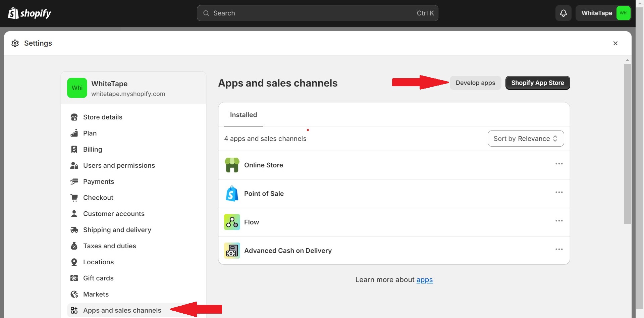The height and width of the screenshot is (318, 644).
Task: Follow the apps learn more link
Action: coord(424,280)
